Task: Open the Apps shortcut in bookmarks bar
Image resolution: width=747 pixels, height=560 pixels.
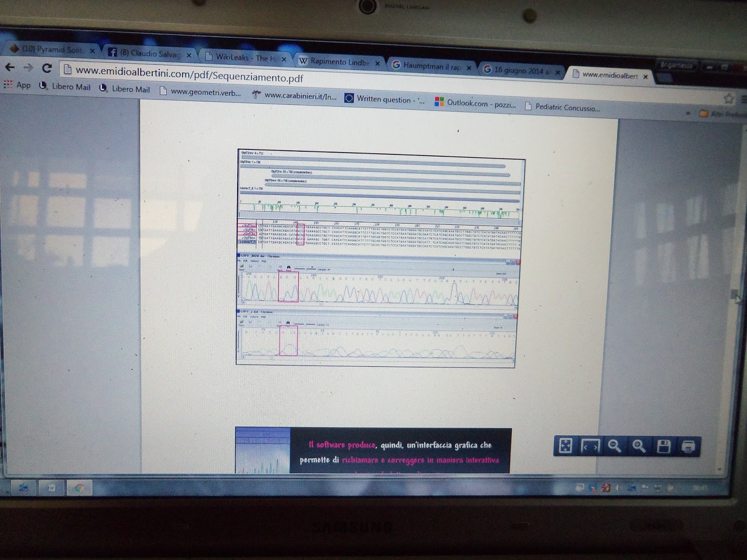Action: click(x=17, y=84)
